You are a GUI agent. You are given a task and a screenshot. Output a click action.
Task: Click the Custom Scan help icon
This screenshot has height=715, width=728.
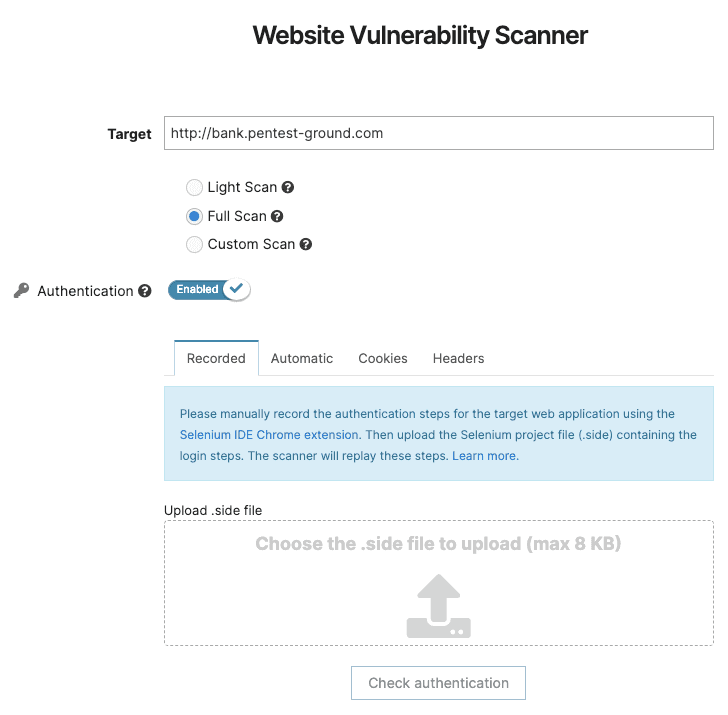coord(306,244)
